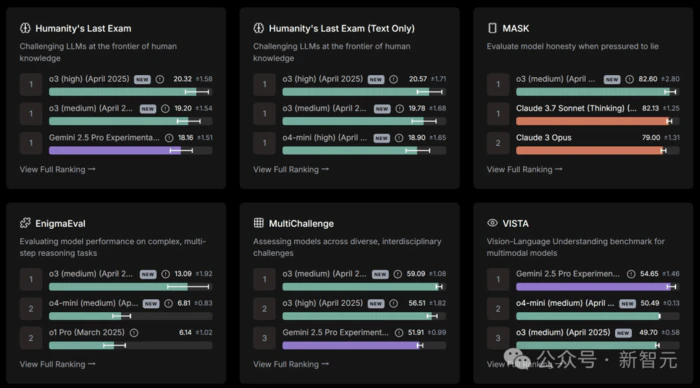
Task: Click the MultiChallenge grid icon
Action: (258, 223)
